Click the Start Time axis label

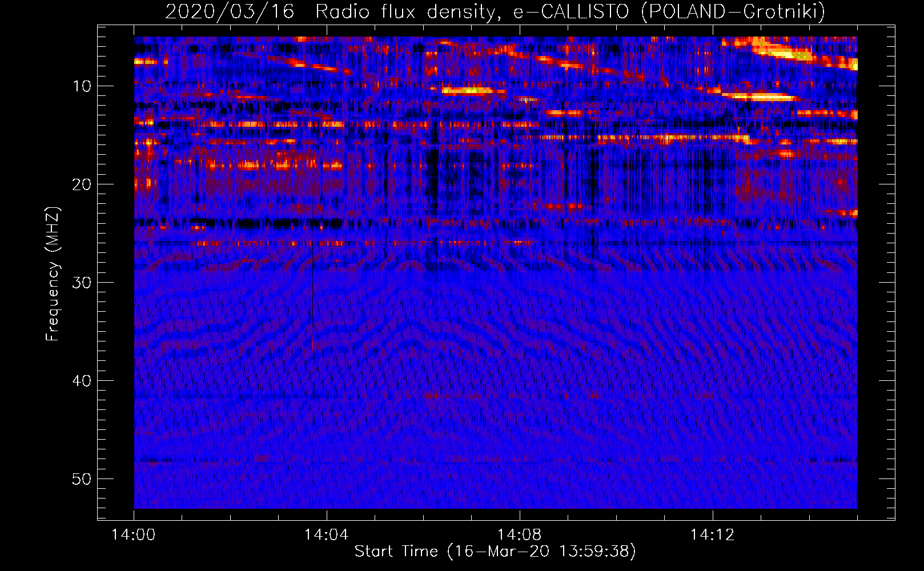pos(495,552)
